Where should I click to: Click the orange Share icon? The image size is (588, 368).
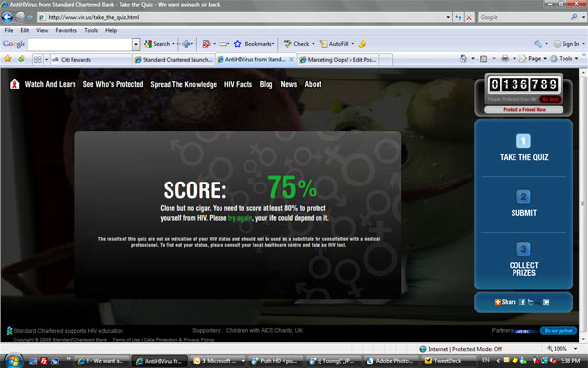[x=497, y=302]
